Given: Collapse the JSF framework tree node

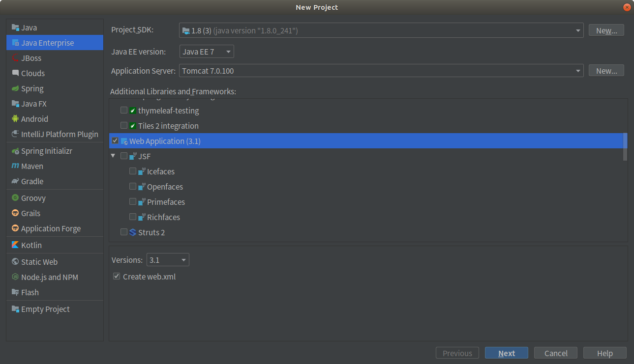Looking at the screenshot, I should click(x=113, y=156).
